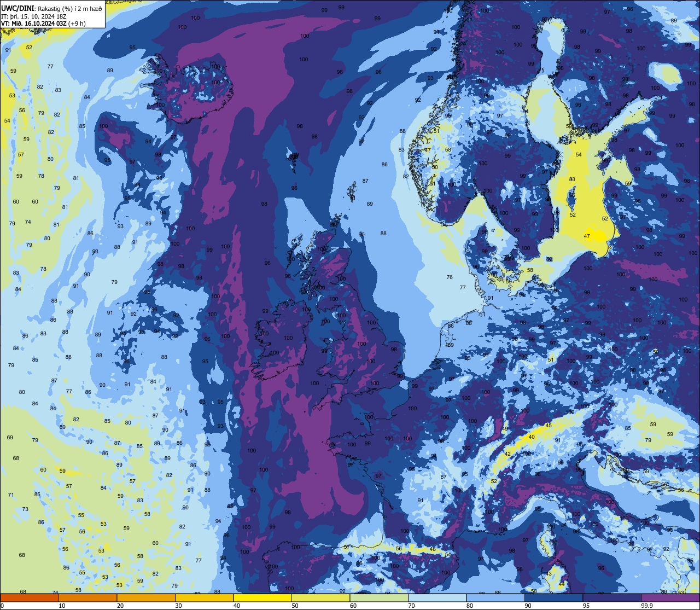Click the '43' humidity value on the map
Image resolution: width=700 pixels, height=610 pixels.
coord(549,573)
